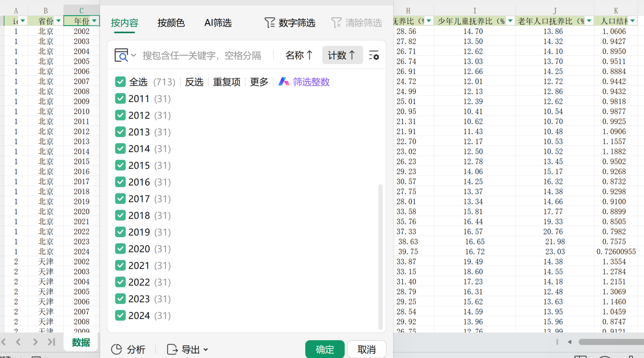Viewport: 644px width, 358px height.
Task: Click the 清除筛选 funnel icon
Action: point(336,23)
